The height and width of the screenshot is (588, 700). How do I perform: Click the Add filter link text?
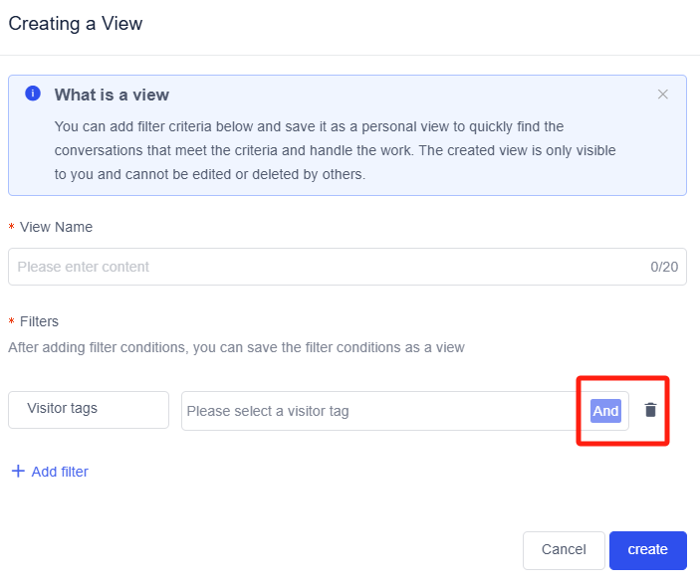click(60, 472)
